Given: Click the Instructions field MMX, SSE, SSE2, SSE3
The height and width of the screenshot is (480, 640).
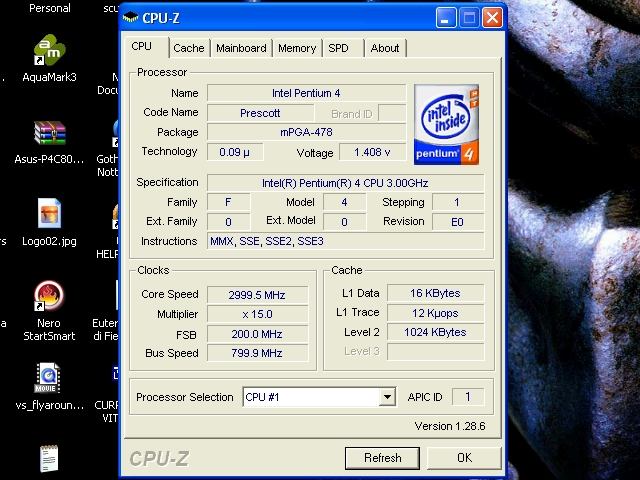Looking at the screenshot, I should (x=345, y=241).
